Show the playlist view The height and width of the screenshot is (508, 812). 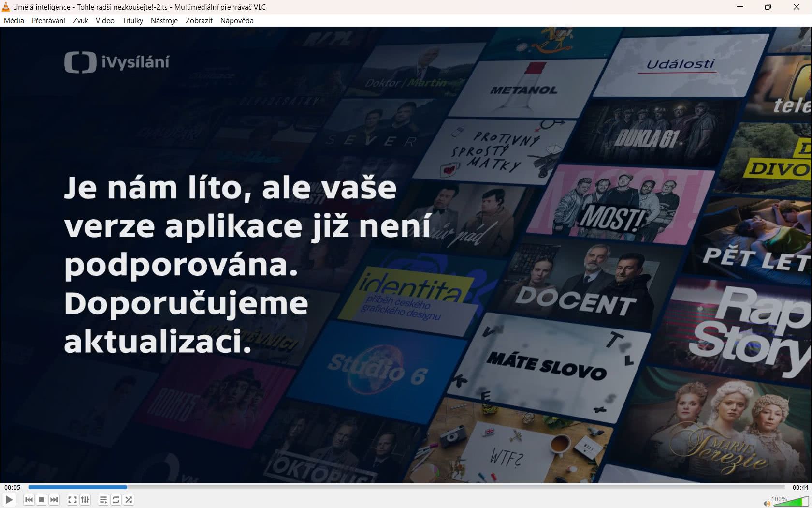click(x=103, y=500)
